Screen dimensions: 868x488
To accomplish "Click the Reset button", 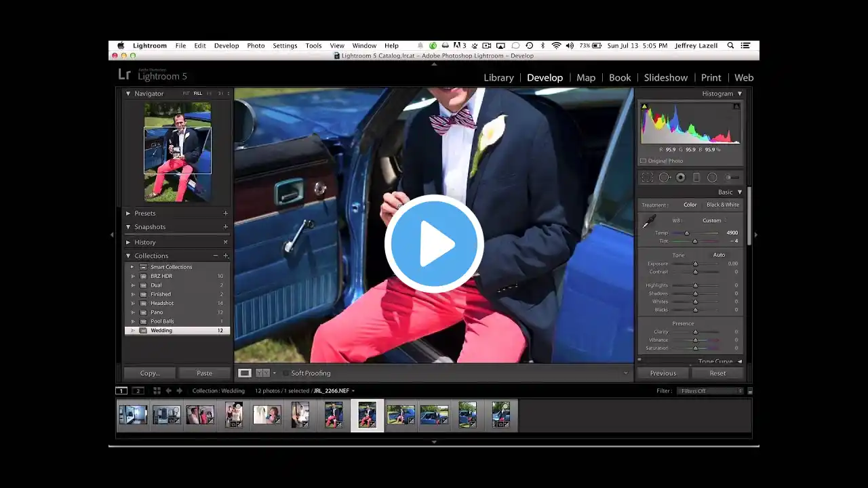I will [x=717, y=373].
